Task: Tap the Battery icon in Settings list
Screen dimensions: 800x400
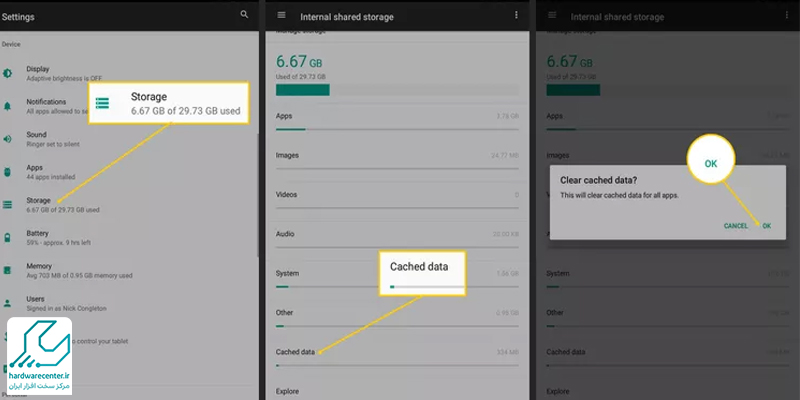Action: click(x=8, y=237)
